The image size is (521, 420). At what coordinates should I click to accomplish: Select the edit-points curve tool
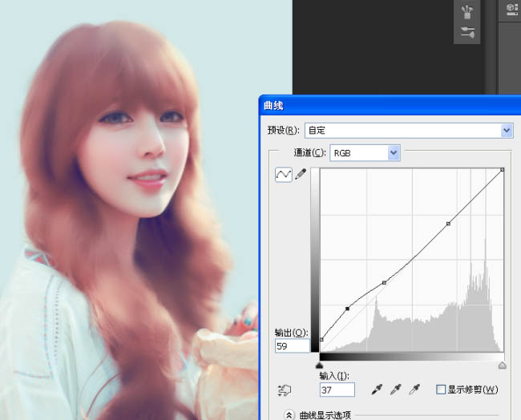point(283,175)
